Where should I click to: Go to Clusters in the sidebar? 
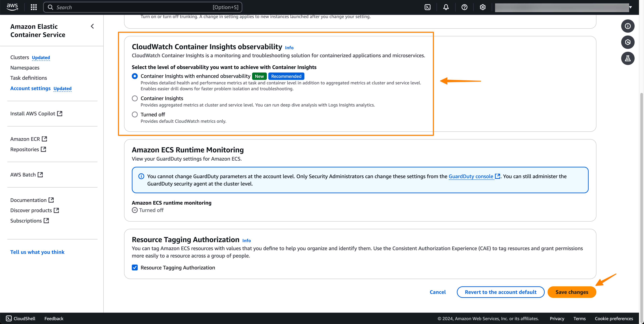coord(19,57)
